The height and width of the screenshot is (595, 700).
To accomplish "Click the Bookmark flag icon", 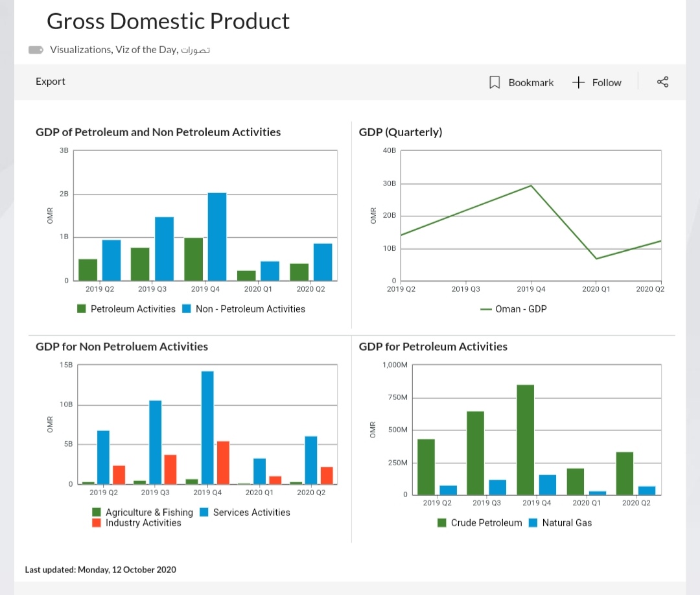I will [494, 82].
